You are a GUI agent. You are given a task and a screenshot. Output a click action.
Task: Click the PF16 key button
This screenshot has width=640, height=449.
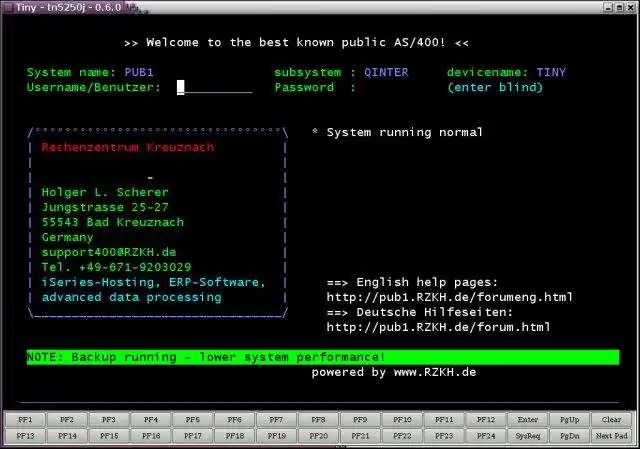151,436
